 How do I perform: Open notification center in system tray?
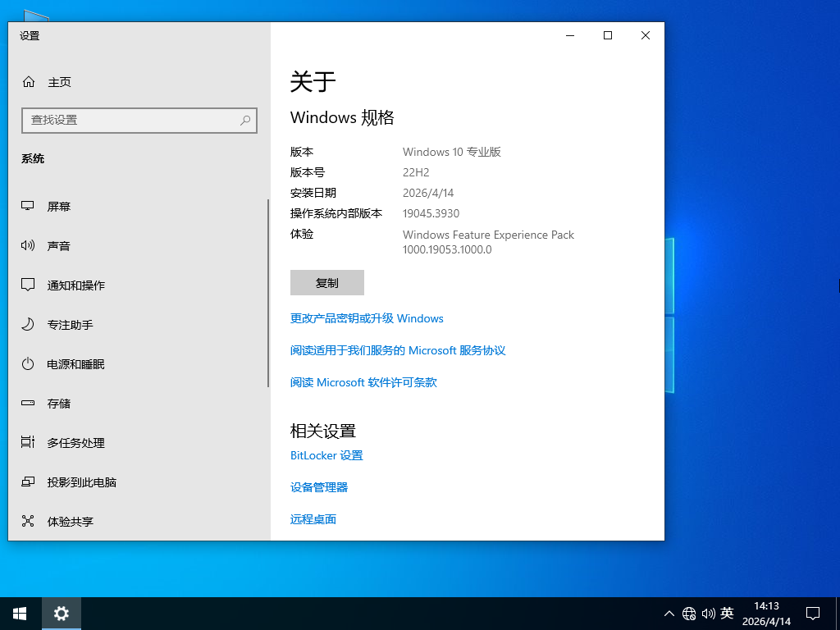[812, 613]
